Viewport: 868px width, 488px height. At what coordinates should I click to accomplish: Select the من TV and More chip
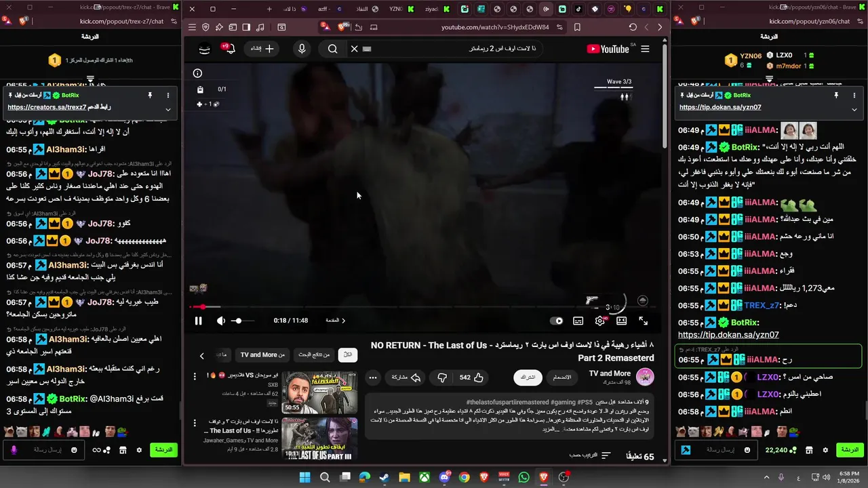263,354
